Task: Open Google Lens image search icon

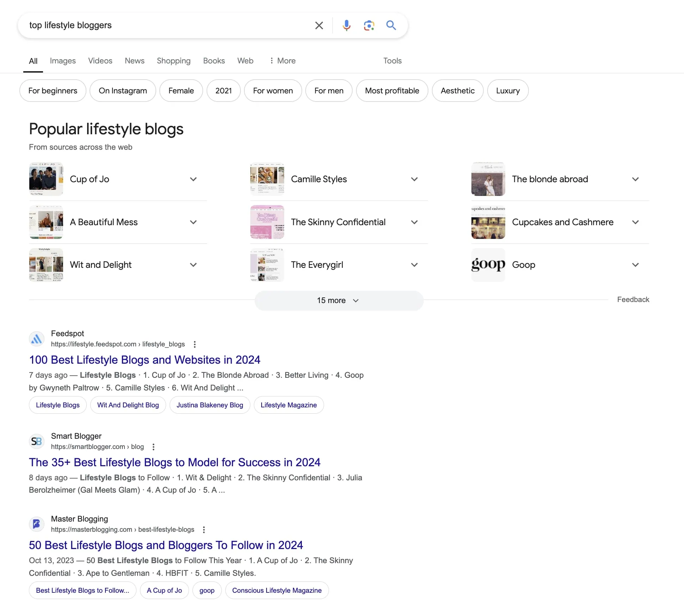Action: [369, 25]
